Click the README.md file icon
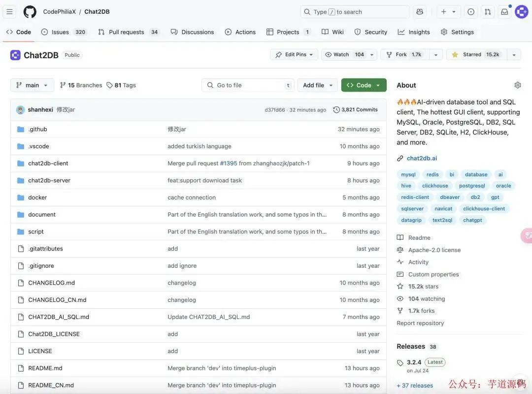532x394 pixels. coord(21,368)
